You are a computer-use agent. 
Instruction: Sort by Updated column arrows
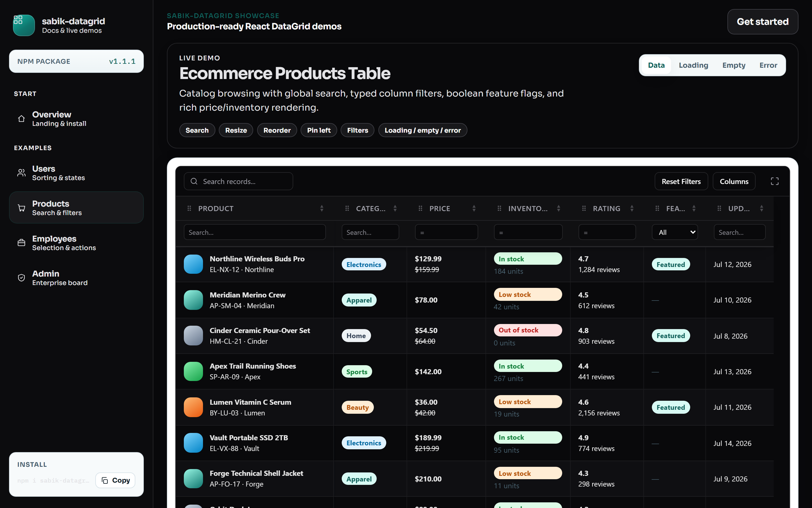pyautogui.click(x=761, y=208)
